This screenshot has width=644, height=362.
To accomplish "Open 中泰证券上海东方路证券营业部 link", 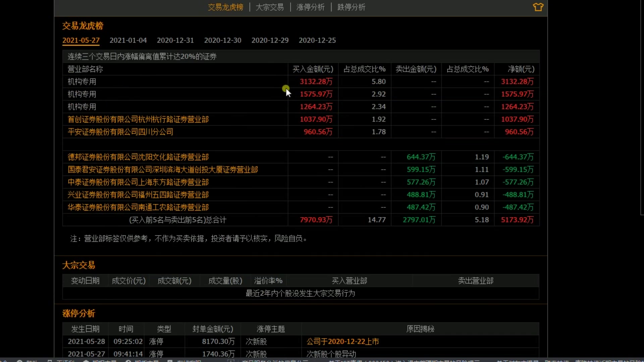I will coord(138,182).
